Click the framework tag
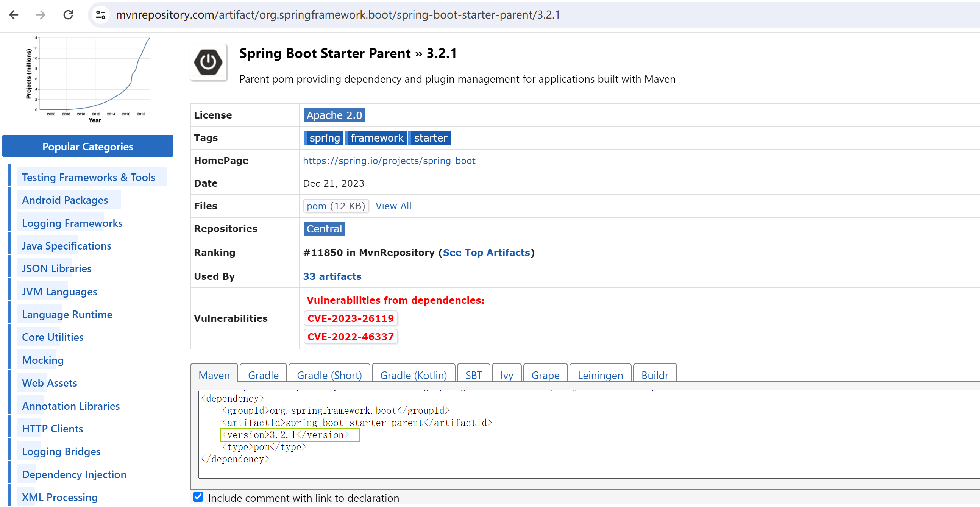980x507 pixels. (376, 138)
